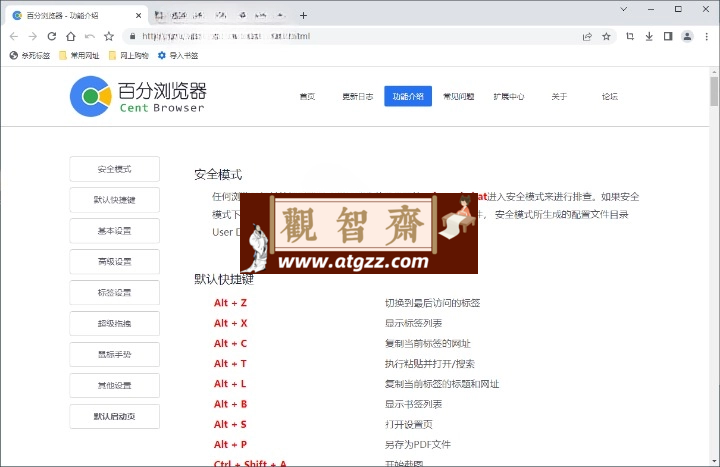This screenshot has height=467, width=720.
Task: Click the star icon beside the home button
Action: pyautogui.click(x=109, y=36)
